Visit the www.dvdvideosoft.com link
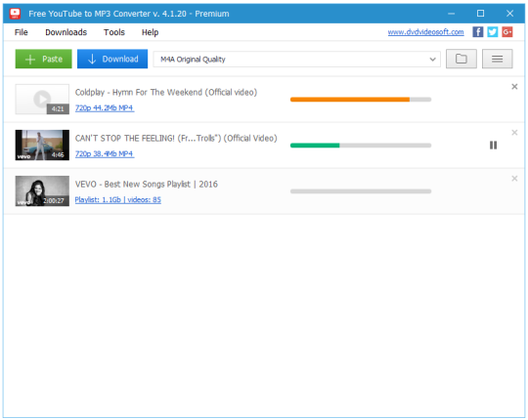The width and height of the screenshot is (528, 420). [425, 32]
